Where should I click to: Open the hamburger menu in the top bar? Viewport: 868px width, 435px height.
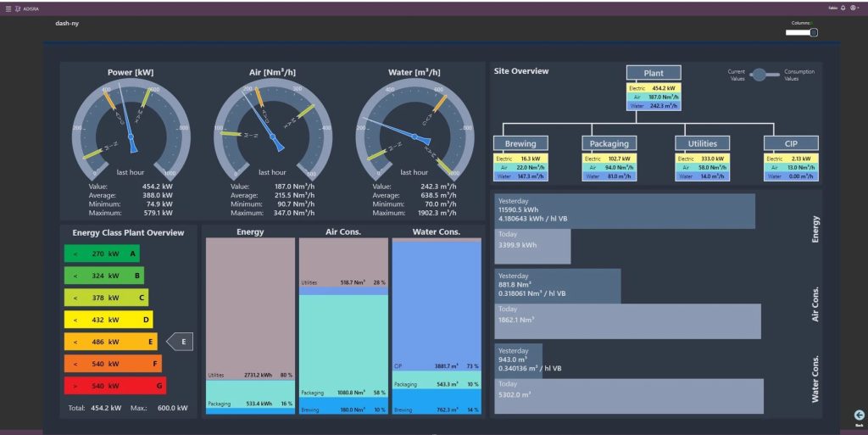(8, 8)
